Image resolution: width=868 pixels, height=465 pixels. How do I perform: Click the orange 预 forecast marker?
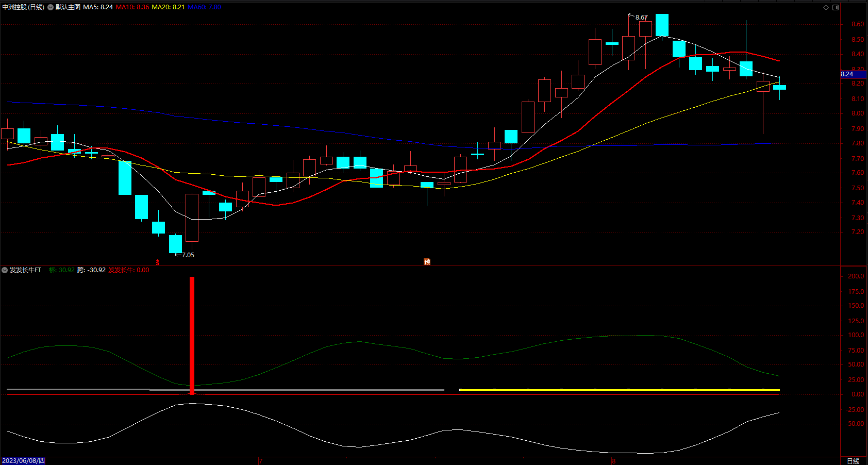pyautogui.click(x=427, y=262)
